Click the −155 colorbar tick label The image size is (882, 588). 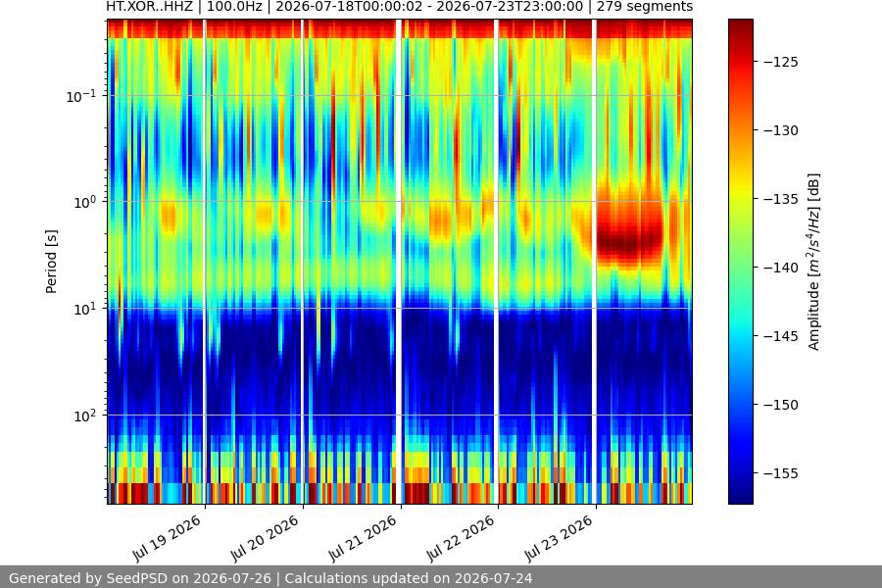(x=781, y=473)
